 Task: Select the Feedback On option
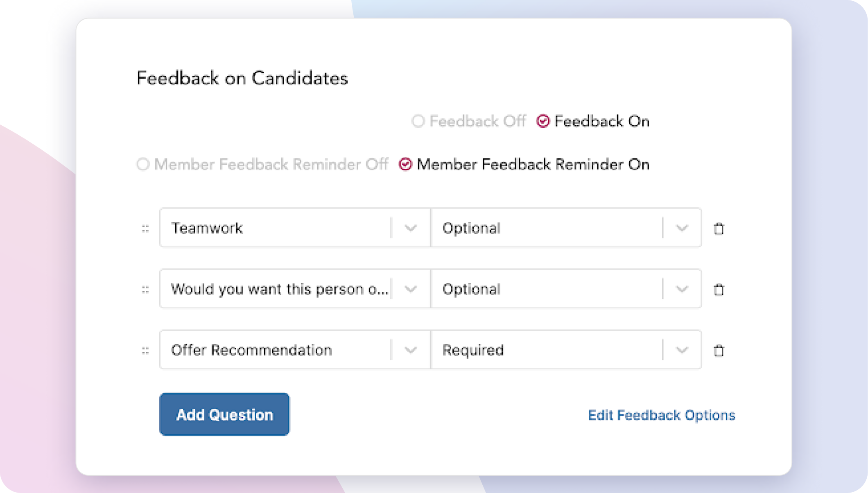pos(543,122)
